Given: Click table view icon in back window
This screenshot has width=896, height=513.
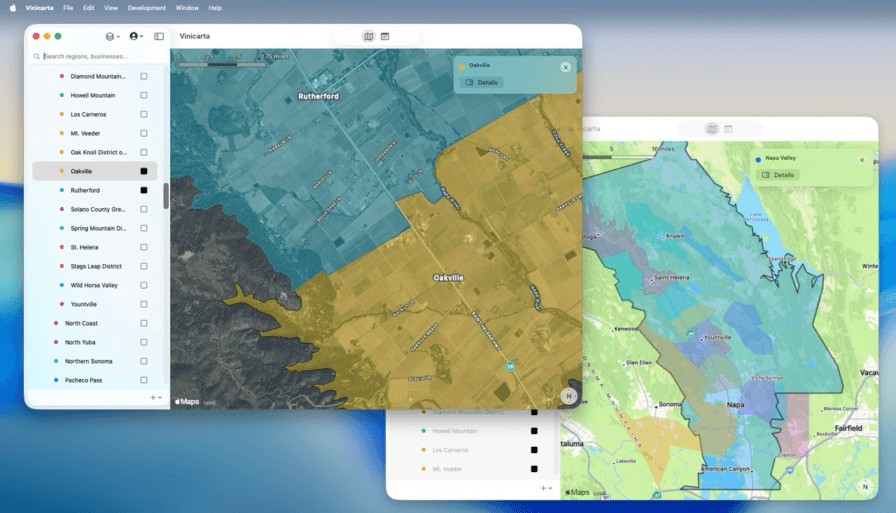Looking at the screenshot, I should (728, 129).
